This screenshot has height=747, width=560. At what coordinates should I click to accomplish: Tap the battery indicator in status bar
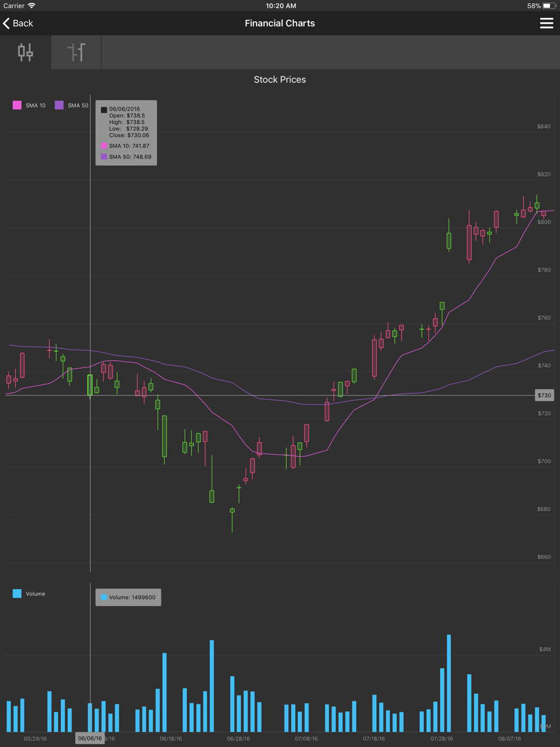549,6
